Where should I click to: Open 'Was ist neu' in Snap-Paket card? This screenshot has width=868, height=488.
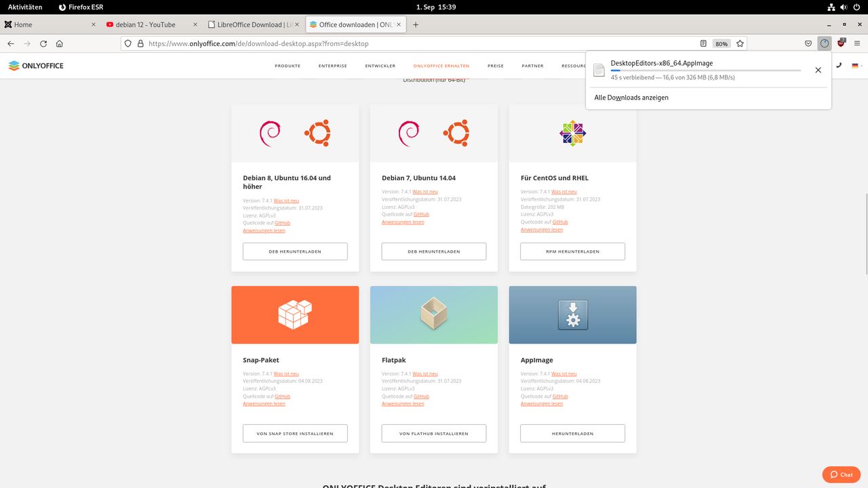(286, 373)
